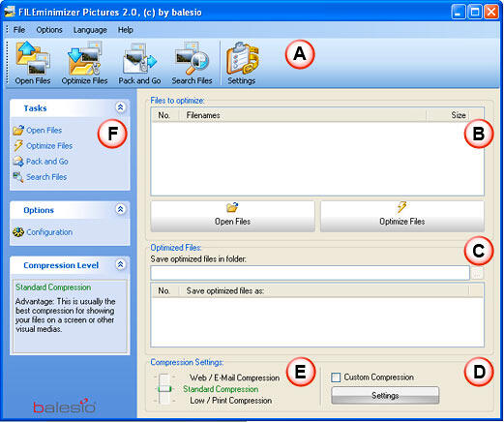
Task: Open Files link in Tasks panel
Action: point(44,131)
